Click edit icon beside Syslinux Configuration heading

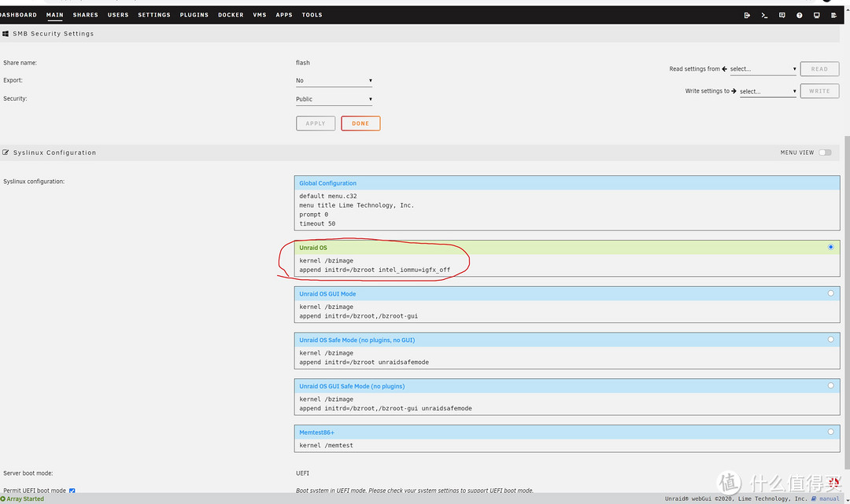click(6, 153)
